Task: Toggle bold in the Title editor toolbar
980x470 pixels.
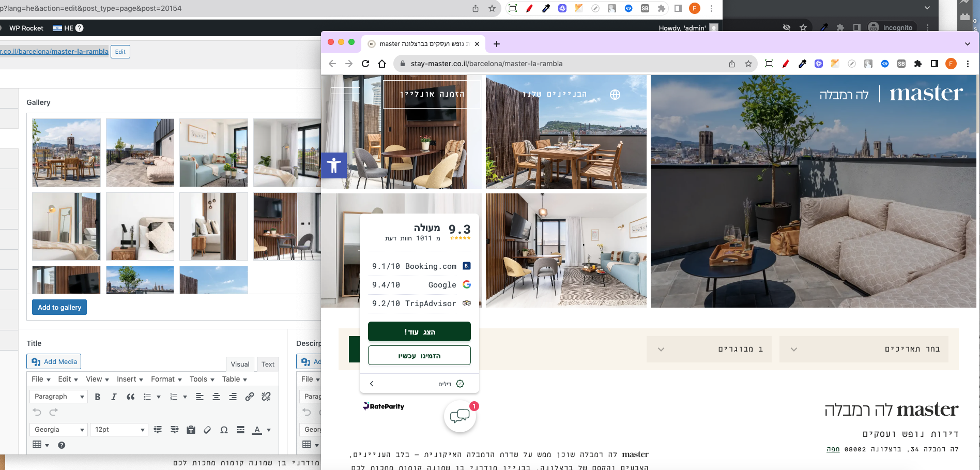Action: click(x=97, y=397)
